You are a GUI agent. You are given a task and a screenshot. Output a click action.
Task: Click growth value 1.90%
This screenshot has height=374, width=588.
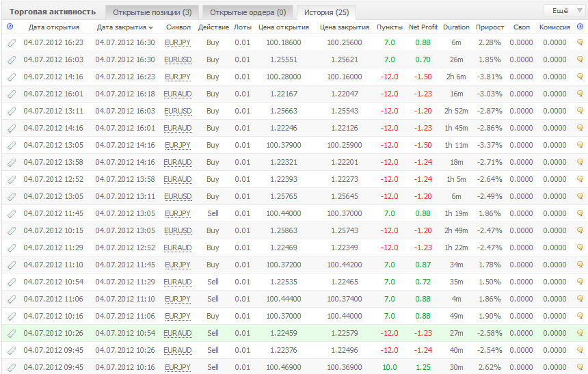pos(490,316)
